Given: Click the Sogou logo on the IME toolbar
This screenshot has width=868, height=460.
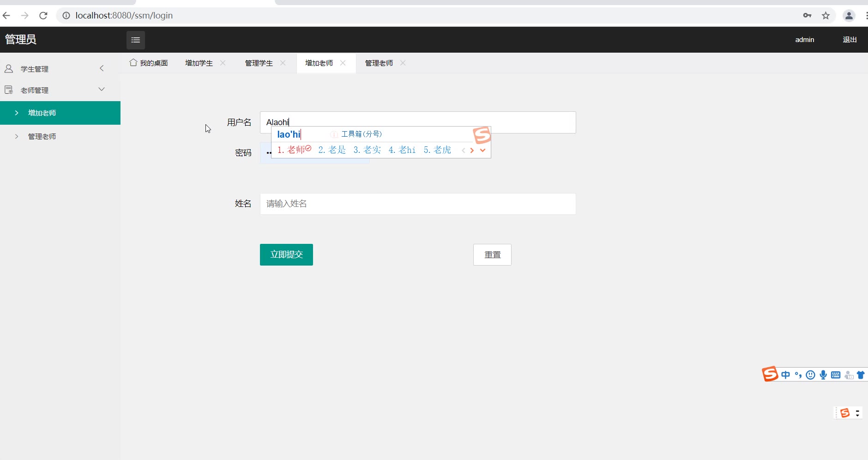Looking at the screenshot, I should (x=770, y=374).
